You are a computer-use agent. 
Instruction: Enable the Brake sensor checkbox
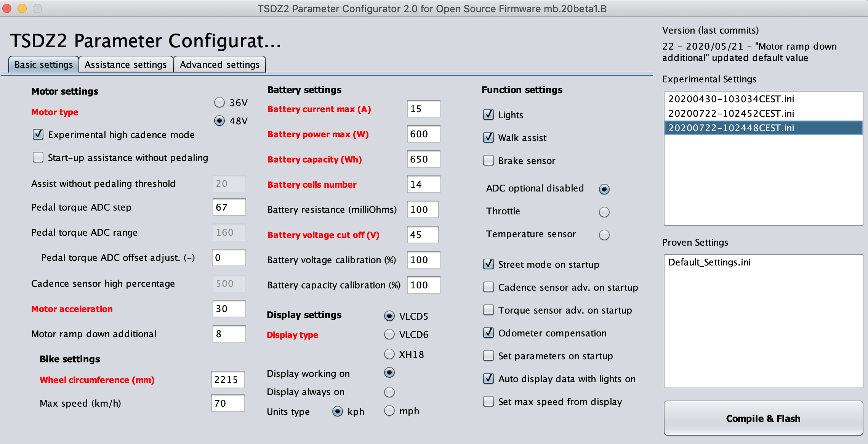point(488,160)
